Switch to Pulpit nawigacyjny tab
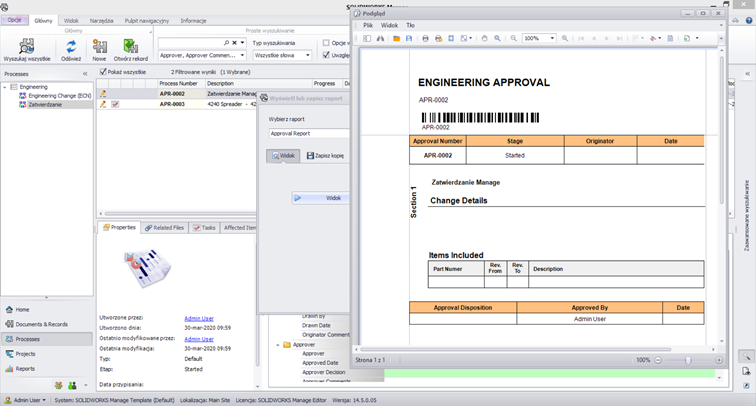 click(147, 21)
